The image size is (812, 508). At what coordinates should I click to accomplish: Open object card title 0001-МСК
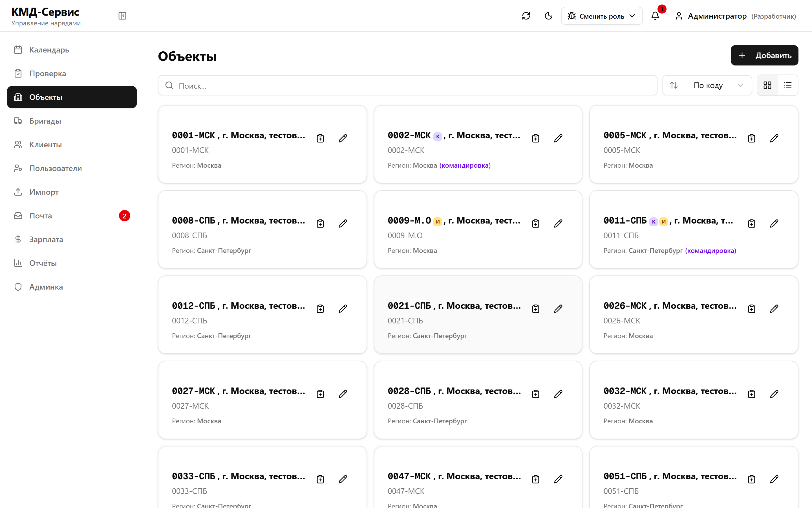[239, 135]
